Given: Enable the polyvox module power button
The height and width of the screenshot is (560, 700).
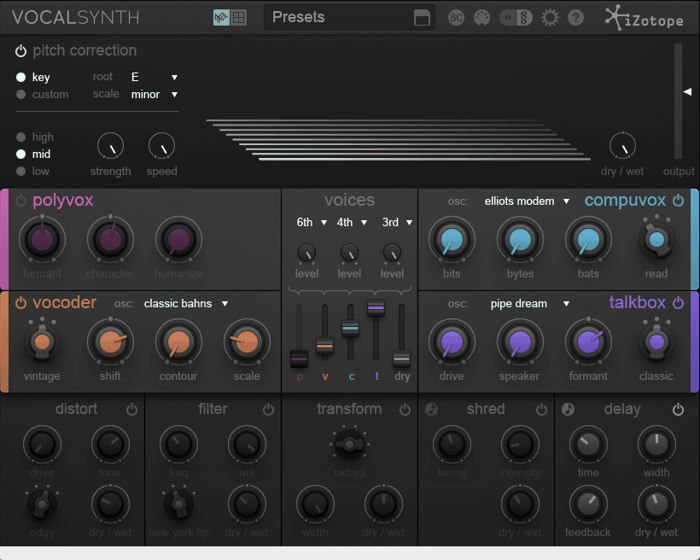Looking at the screenshot, I should 21,201.
